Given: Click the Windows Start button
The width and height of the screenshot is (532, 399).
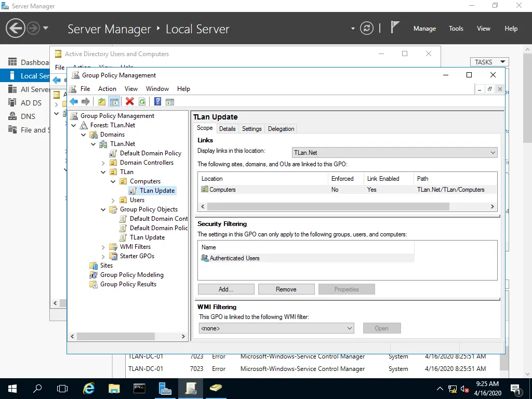Looking at the screenshot, I should [x=12, y=389].
